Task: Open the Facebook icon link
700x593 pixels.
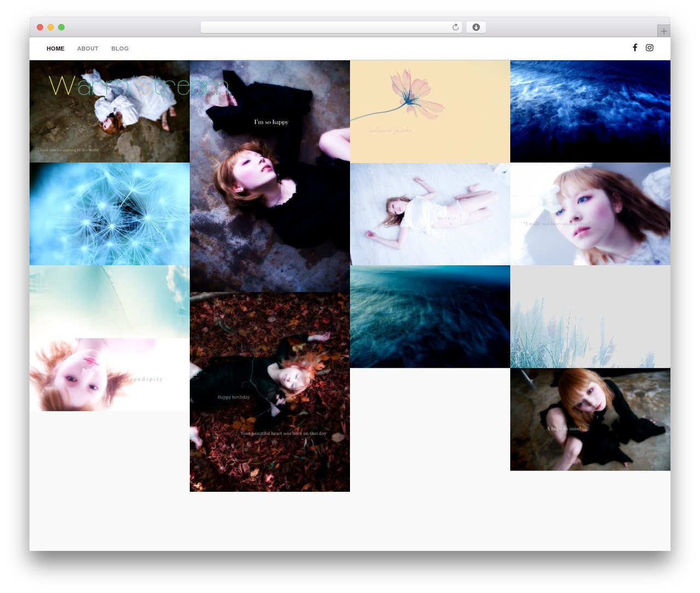Action: tap(635, 48)
